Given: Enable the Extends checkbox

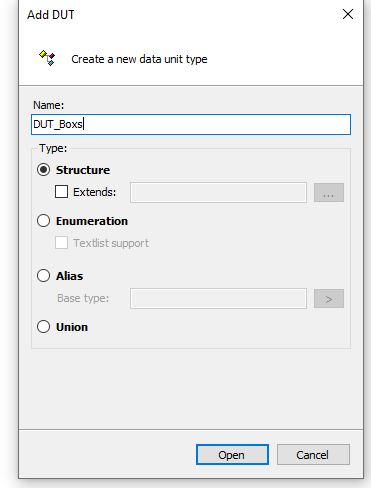Looking at the screenshot, I should tap(61, 192).
